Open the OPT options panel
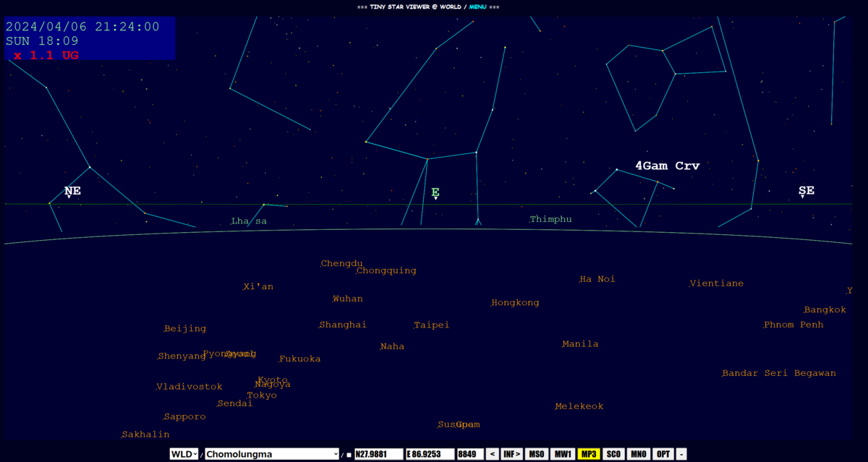Screen dimensions: 868x462 [663, 454]
